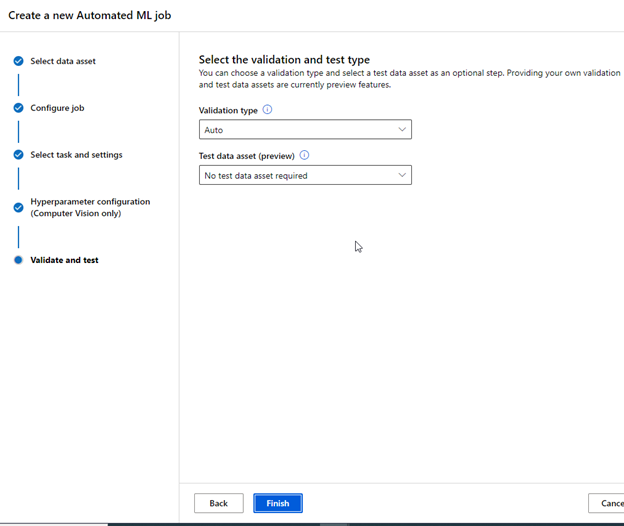Click the Select data asset checkmark icon
This screenshot has width=624, height=526.
18,61
